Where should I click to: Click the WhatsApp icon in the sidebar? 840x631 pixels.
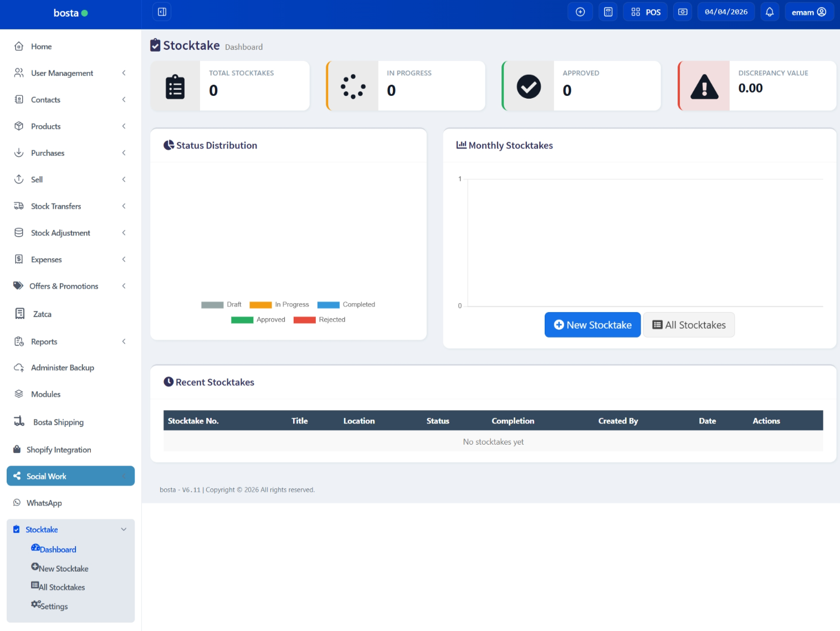pos(17,503)
